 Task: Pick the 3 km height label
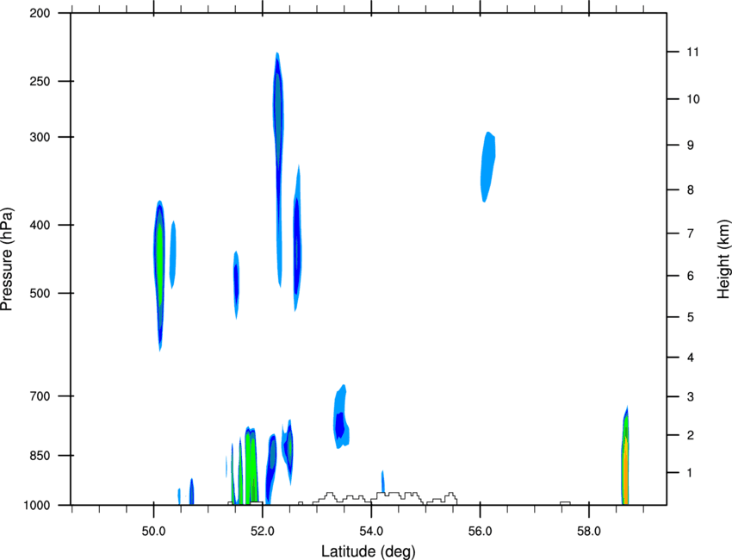(691, 397)
